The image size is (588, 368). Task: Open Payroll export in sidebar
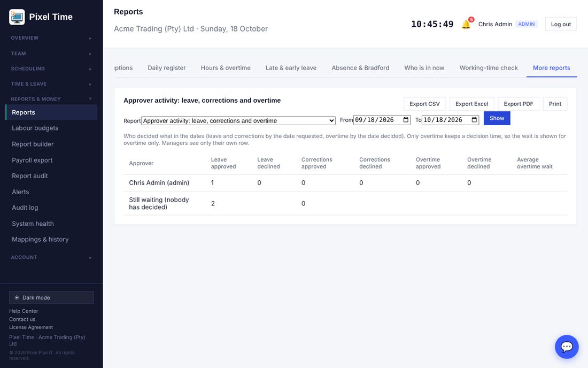click(32, 160)
